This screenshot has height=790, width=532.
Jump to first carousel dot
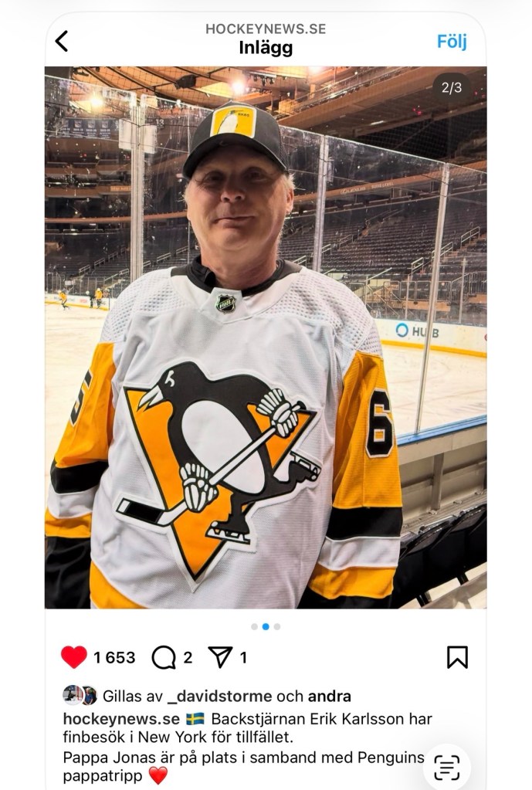254,626
